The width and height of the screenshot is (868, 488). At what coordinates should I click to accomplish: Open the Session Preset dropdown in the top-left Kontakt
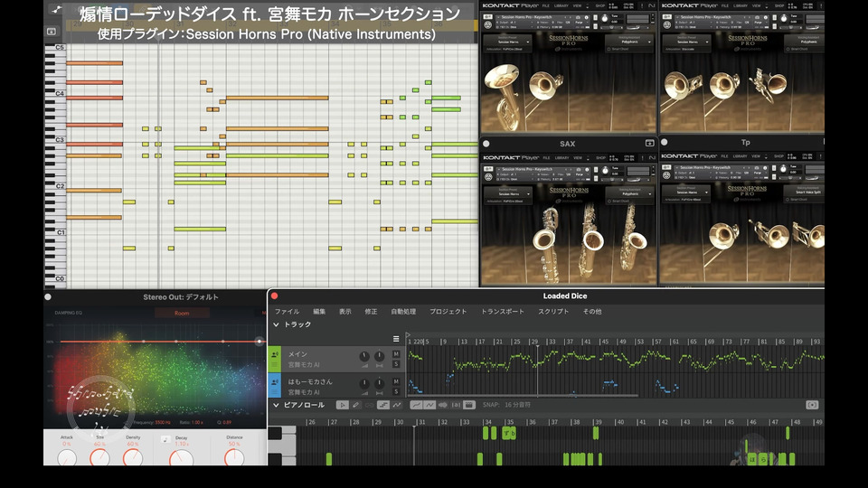coord(509,42)
